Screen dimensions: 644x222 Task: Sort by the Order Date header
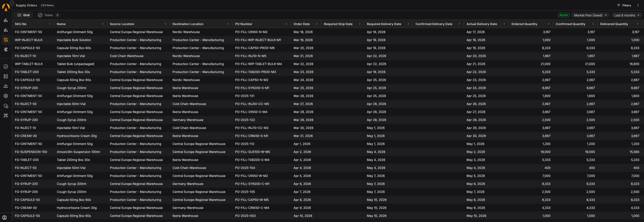tap(302, 24)
